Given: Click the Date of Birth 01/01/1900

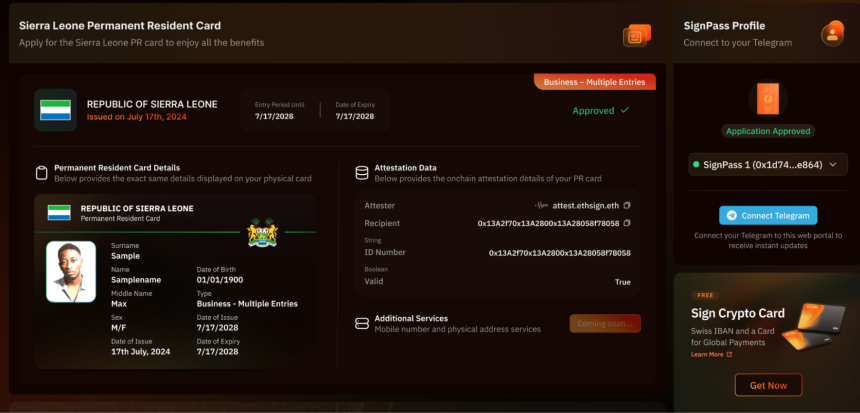Looking at the screenshot, I should click(220, 280).
